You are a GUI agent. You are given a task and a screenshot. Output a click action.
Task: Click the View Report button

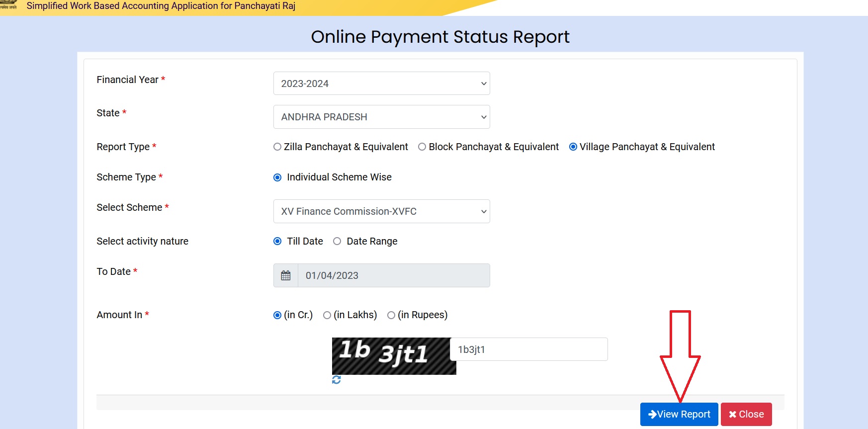click(679, 414)
